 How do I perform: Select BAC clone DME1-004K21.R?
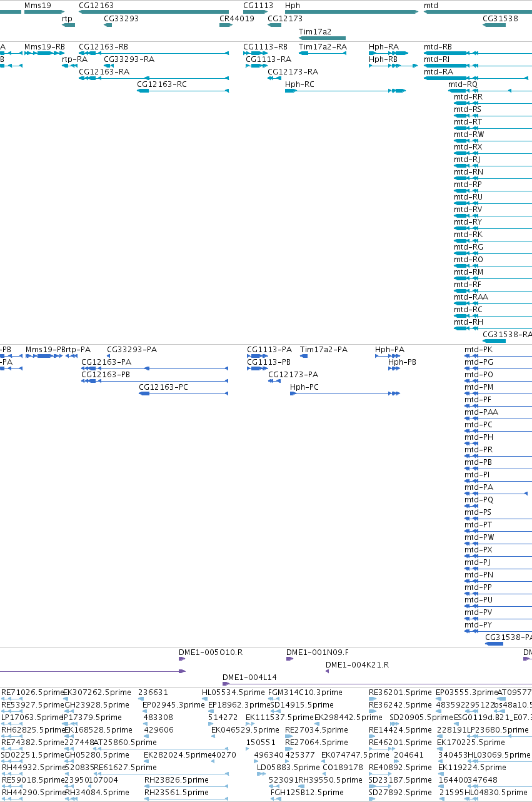pyautogui.click(x=358, y=665)
